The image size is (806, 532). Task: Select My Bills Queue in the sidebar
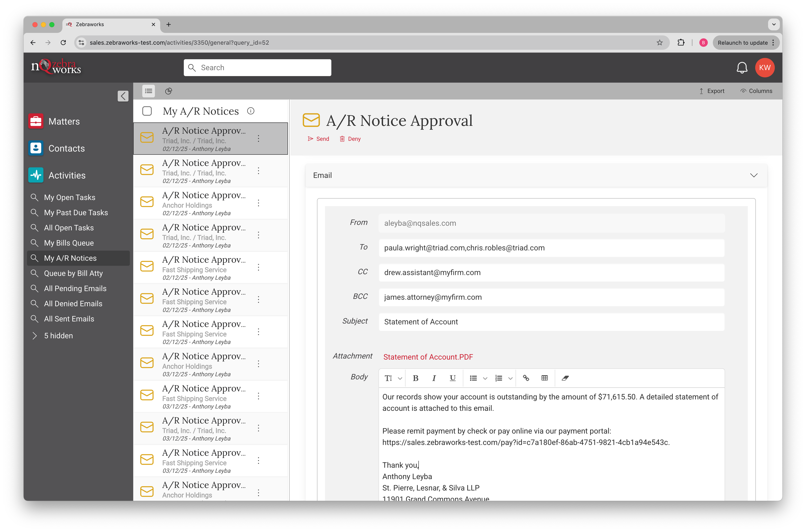69,243
